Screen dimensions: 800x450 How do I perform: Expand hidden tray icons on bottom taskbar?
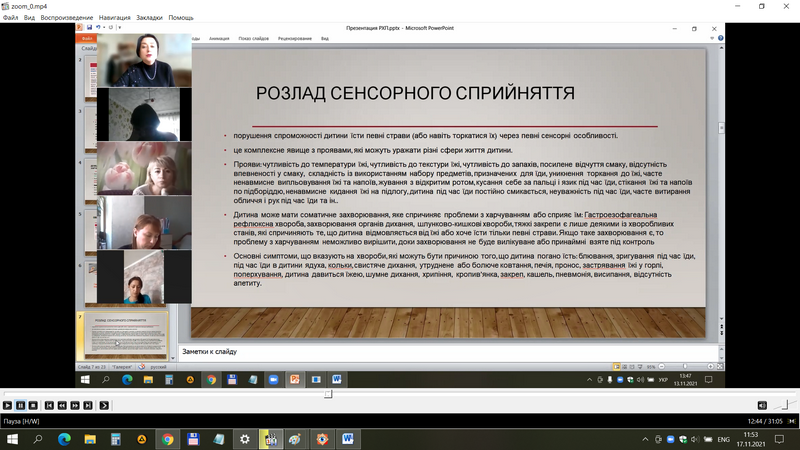click(x=645, y=439)
